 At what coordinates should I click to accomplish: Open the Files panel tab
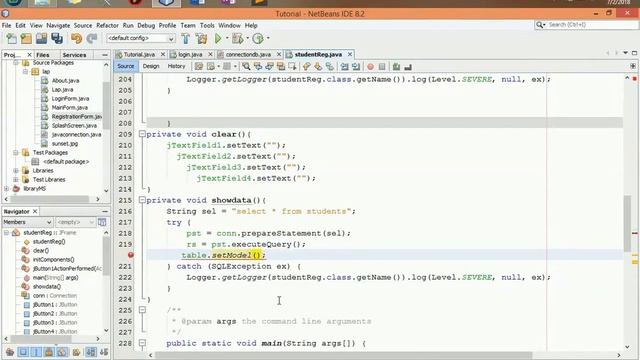[43, 55]
